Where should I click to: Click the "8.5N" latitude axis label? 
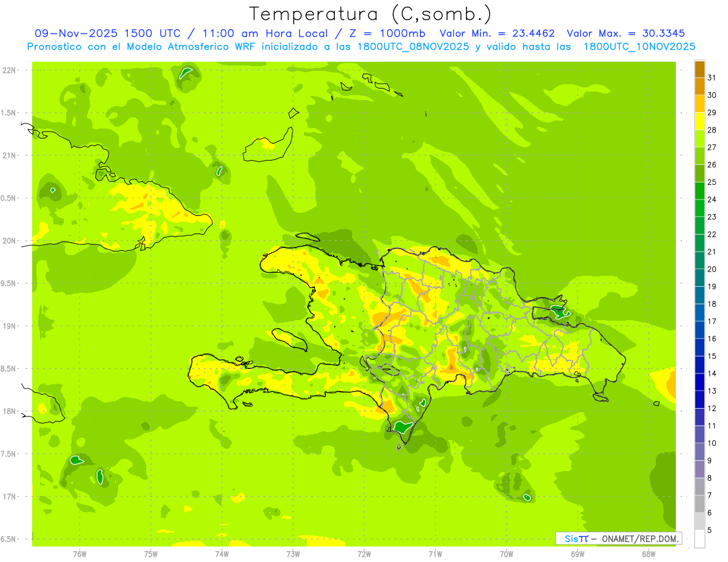[x=10, y=369]
